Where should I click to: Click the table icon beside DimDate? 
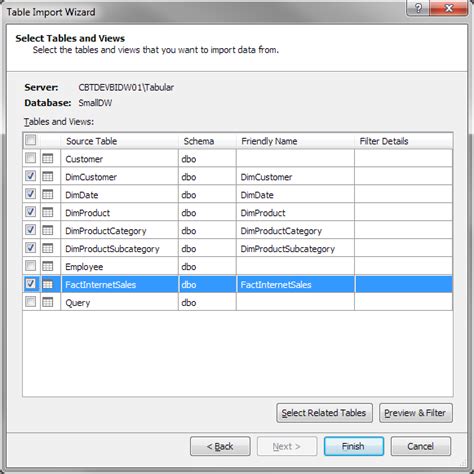[48, 194]
